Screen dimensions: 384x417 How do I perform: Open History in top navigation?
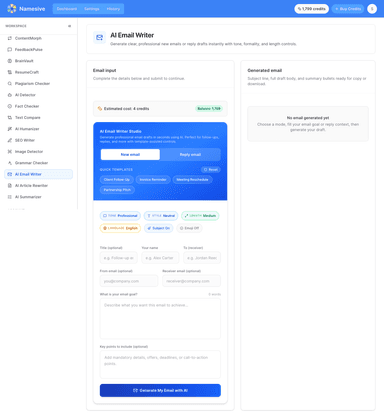[x=113, y=9]
